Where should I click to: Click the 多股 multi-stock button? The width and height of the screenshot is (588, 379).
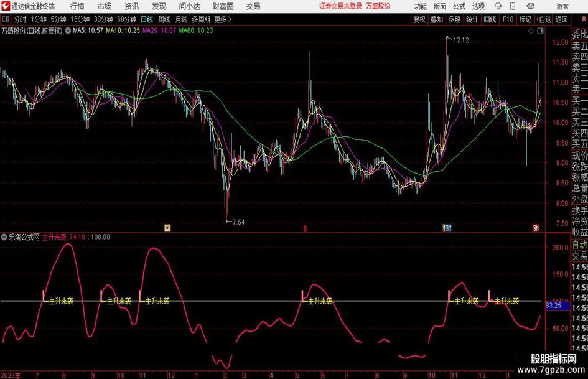[454, 19]
